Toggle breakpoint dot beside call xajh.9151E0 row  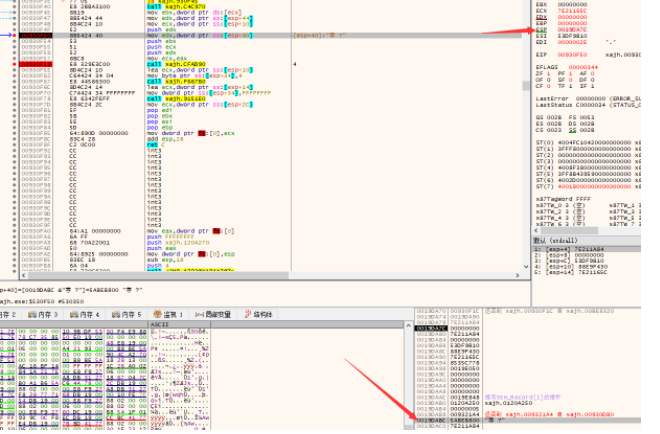pyautogui.click(x=14, y=99)
